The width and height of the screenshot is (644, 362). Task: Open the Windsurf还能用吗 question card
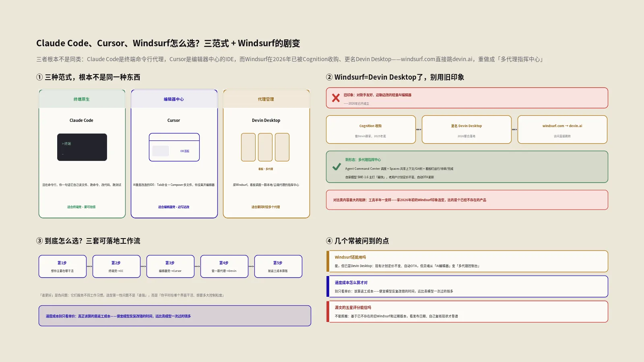[x=467, y=261]
